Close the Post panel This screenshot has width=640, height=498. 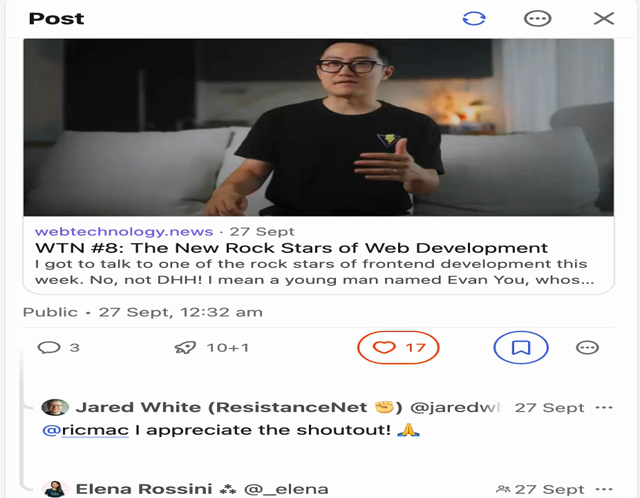click(x=604, y=18)
